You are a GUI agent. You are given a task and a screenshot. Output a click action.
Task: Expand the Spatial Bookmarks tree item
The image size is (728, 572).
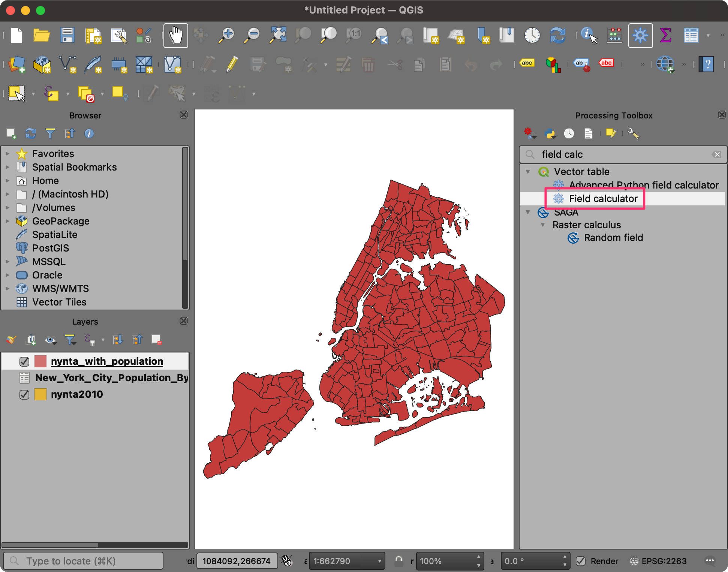(7, 167)
